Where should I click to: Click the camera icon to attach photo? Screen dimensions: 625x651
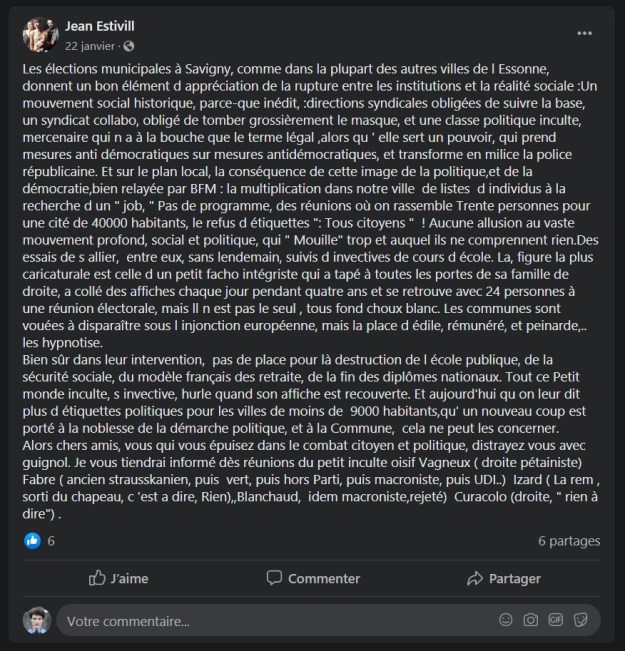pos(530,621)
